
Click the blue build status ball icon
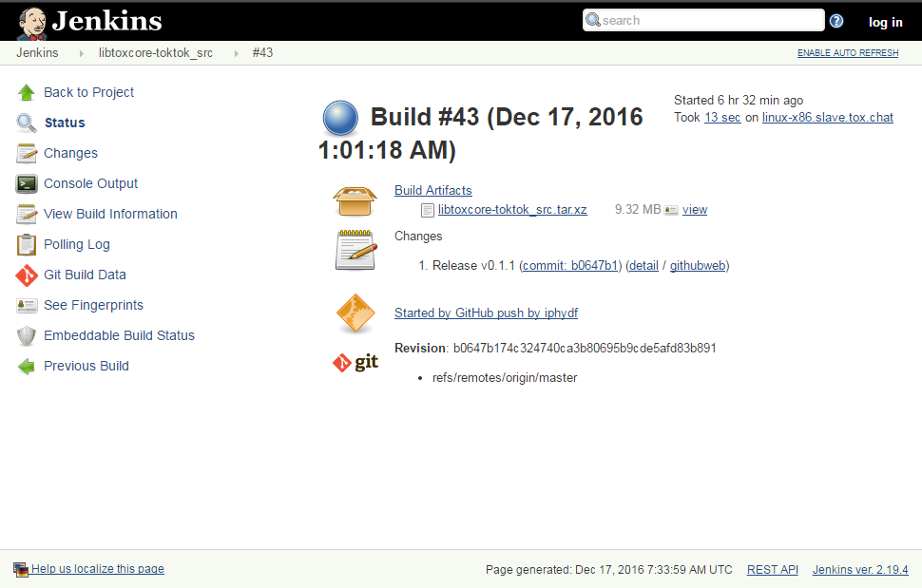click(x=340, y=118)
